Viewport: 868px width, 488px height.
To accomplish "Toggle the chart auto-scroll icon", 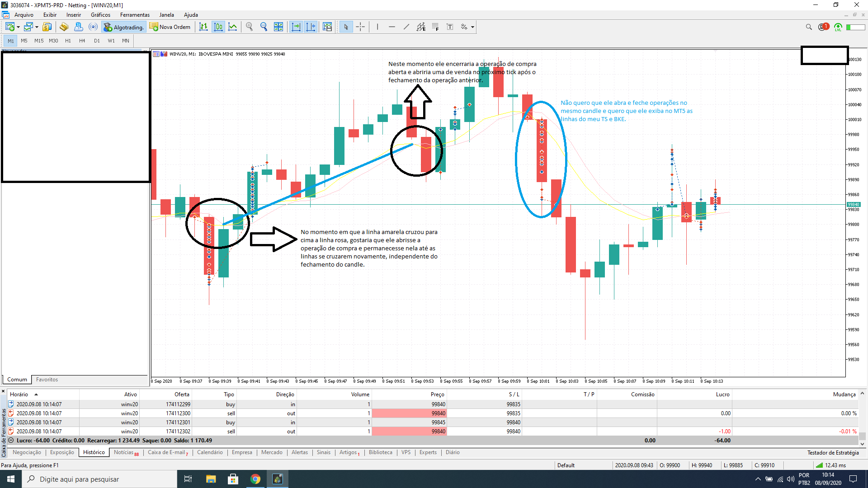I will point(296,27).
